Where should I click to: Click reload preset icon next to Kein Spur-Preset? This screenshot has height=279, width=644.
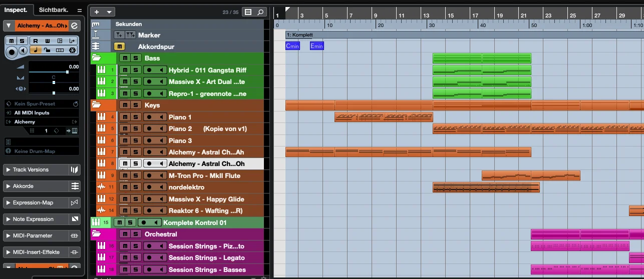click(76, 104)
